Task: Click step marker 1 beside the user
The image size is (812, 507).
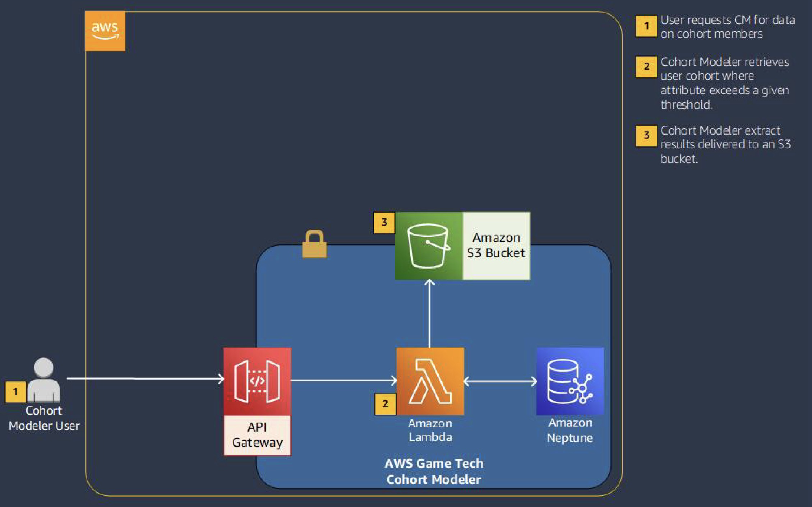Action: [x=15, y=392]
